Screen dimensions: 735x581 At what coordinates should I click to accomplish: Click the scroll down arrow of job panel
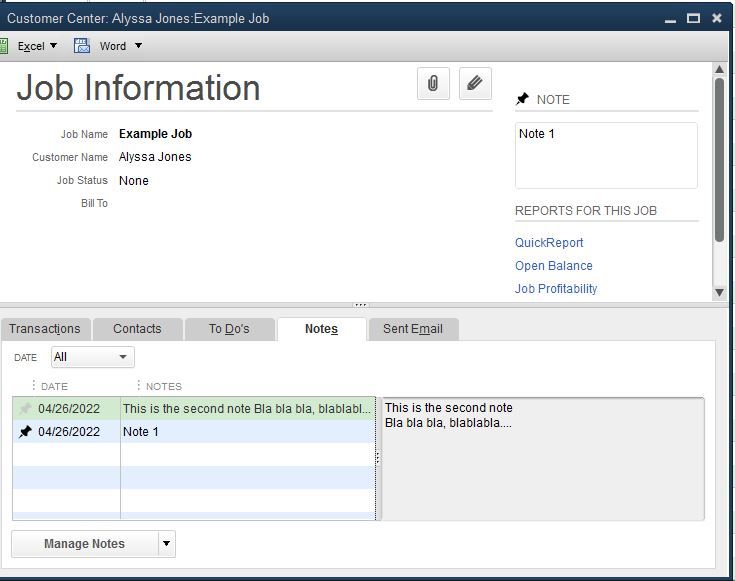coord(720,293)
